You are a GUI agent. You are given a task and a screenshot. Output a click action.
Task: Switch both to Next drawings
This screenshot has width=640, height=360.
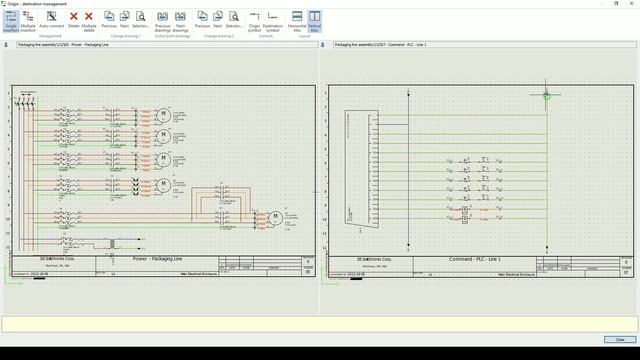180,21
